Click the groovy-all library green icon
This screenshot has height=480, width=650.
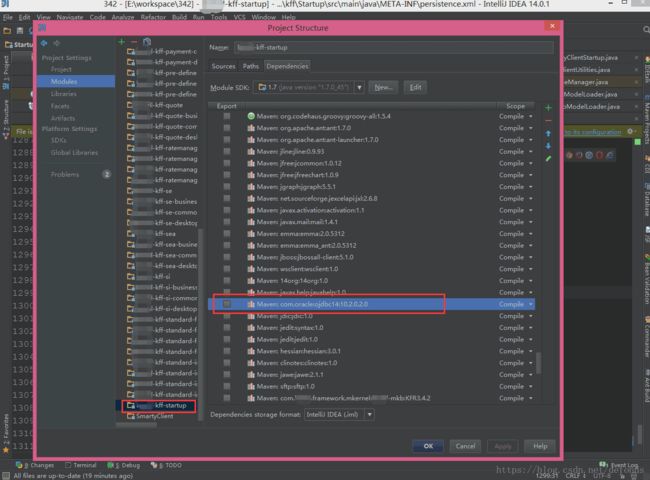point(251,116)
